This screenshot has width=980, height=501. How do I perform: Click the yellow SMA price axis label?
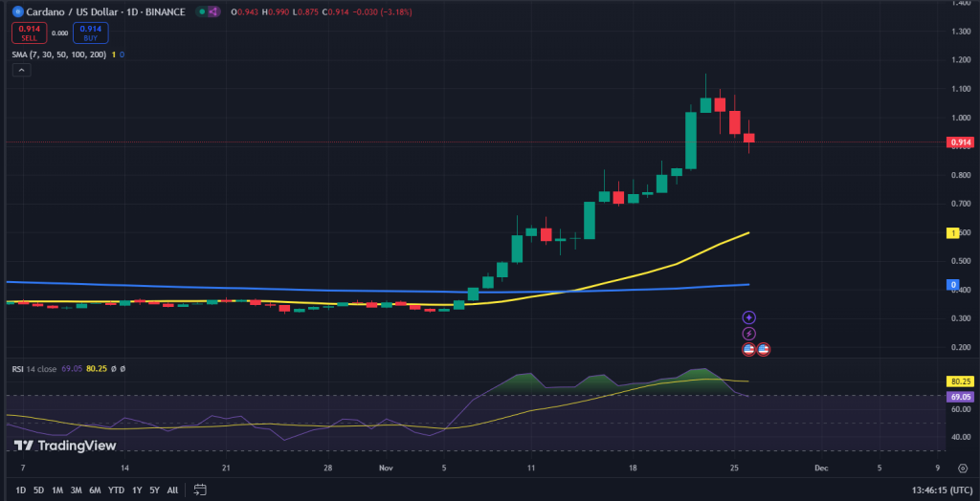tap(953, 233)
